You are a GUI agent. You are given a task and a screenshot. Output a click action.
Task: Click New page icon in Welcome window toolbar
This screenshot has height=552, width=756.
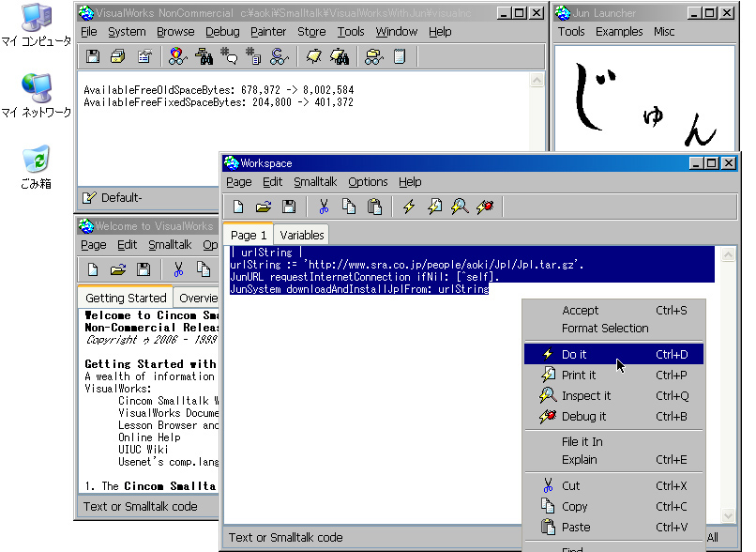click(x=93, y=269)
